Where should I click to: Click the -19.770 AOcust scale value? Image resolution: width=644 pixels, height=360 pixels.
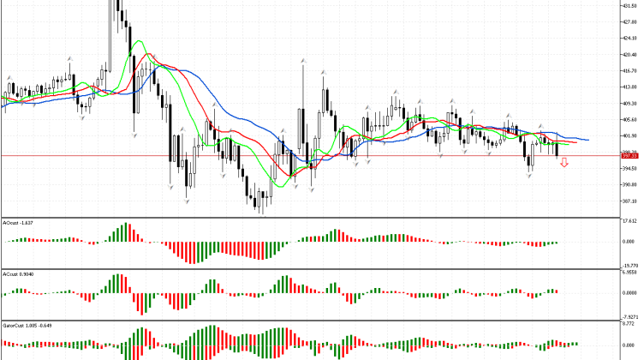pos(629,265)
